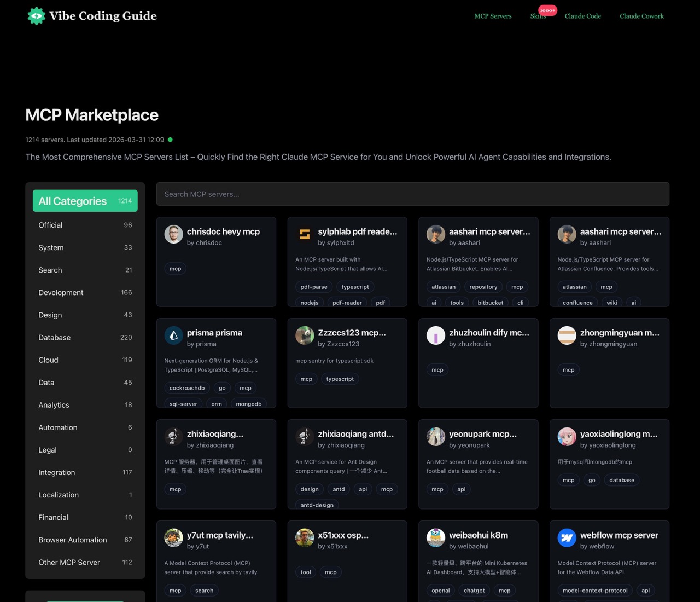The image size is (700, 602).
Task: Click the bitbucket tag
Action: point(491,303)
